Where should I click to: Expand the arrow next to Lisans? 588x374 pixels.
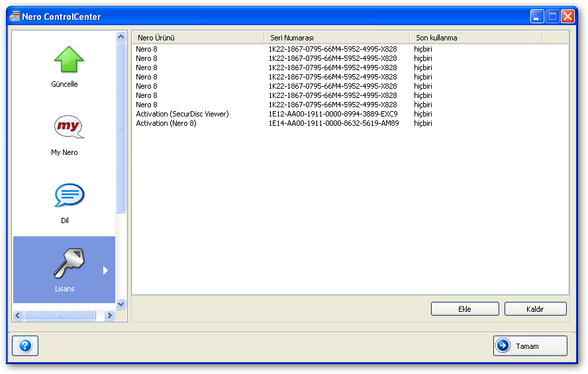[x=105, y=270]
